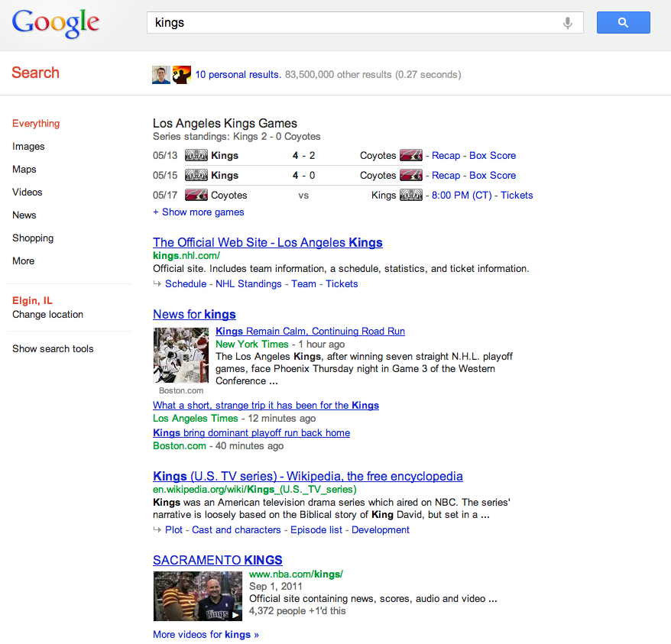671x644 pixels.
Task: Open Box Score for the 05/13 game
Action: pyautogui.click(x=492, y=156)
